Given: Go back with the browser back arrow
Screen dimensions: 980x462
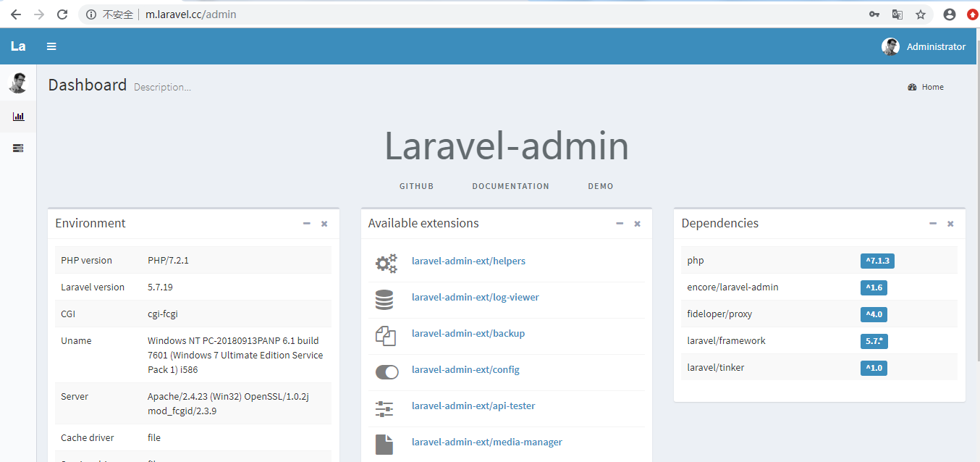Looking at the screenshot, I should tap(15, 14).
